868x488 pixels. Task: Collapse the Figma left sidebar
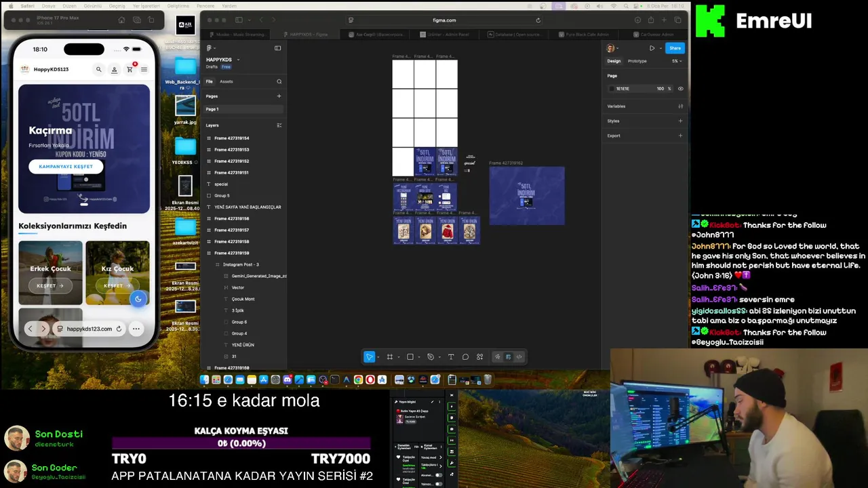coord(277,48)
